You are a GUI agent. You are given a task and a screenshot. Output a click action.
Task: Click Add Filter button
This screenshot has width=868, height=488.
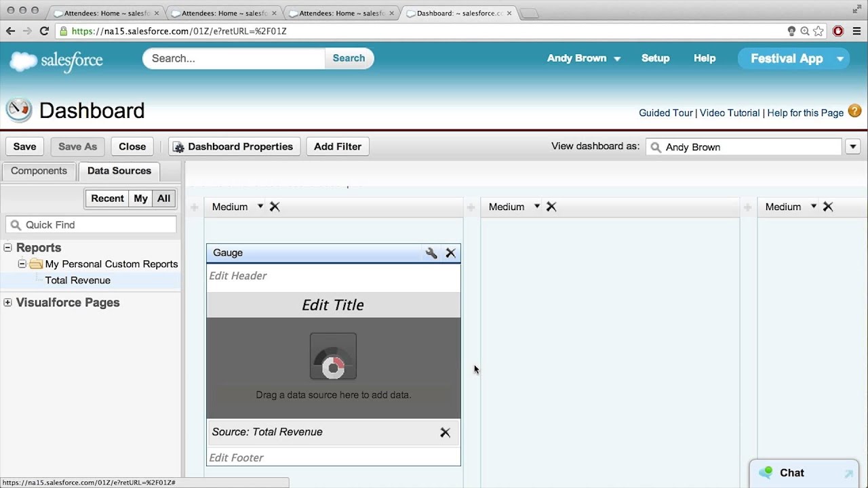[x=338, y=146]
